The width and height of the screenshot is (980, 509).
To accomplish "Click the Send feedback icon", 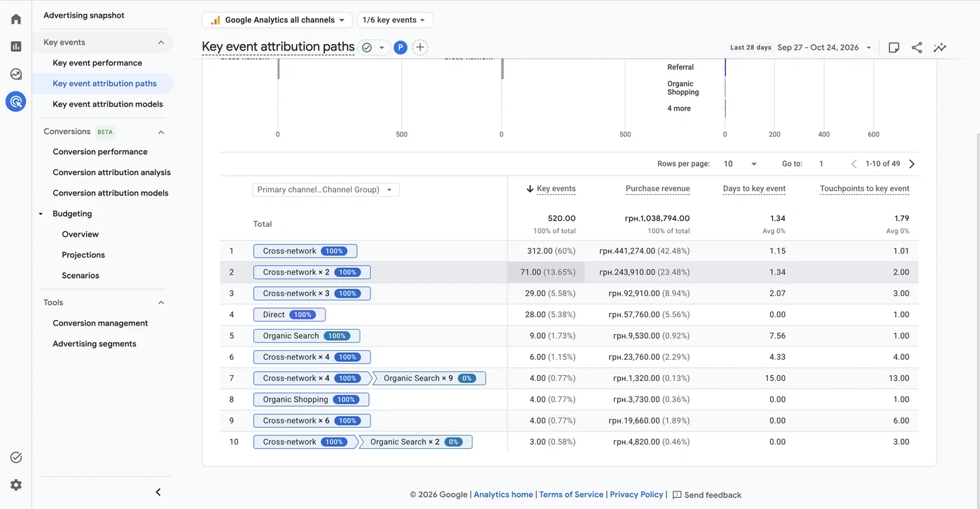I will click(677, 495).
